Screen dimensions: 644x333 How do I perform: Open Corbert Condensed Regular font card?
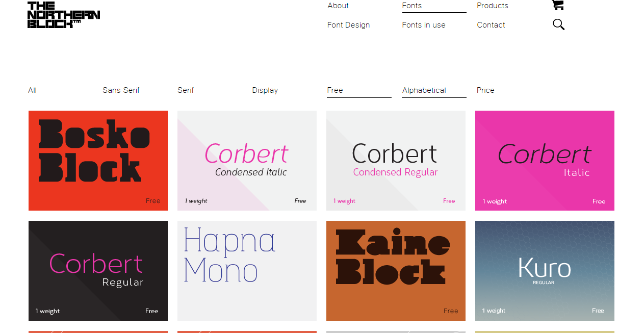coord(396,161)
